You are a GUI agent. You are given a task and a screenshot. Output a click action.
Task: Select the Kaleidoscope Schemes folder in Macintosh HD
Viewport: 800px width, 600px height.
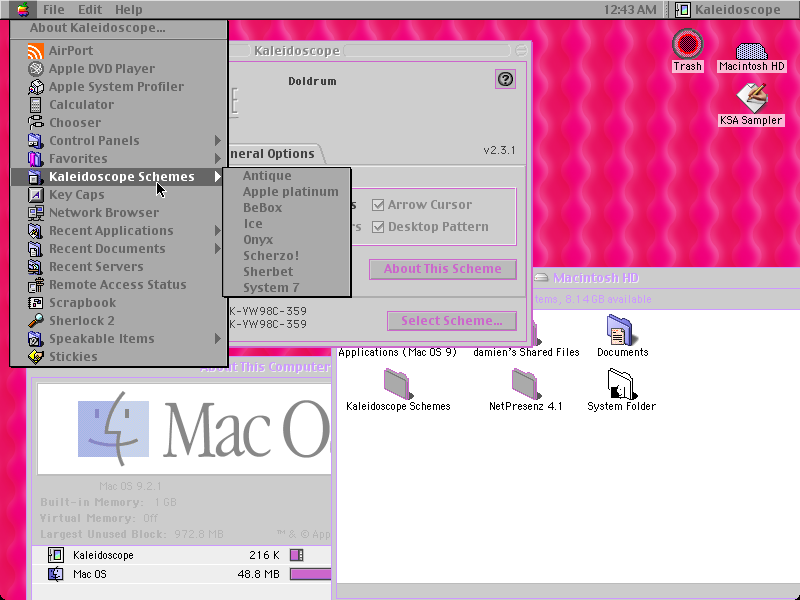(x=398, y=384)
